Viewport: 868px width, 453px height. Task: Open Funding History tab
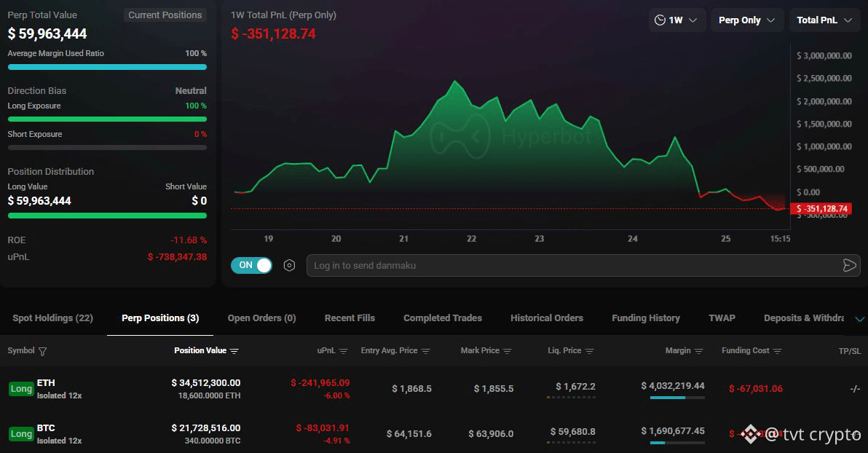point(646,318)
